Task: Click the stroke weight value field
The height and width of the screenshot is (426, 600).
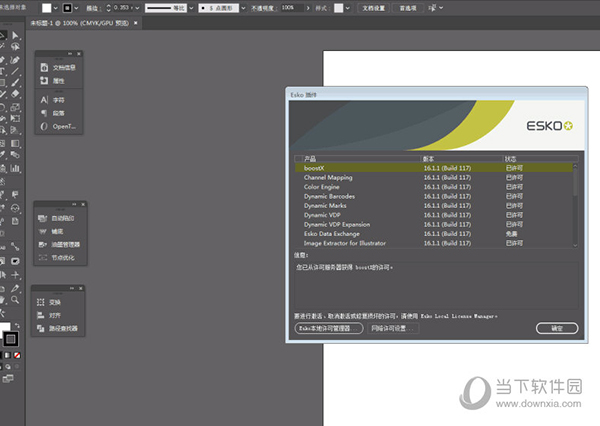Action: (122, 8)
